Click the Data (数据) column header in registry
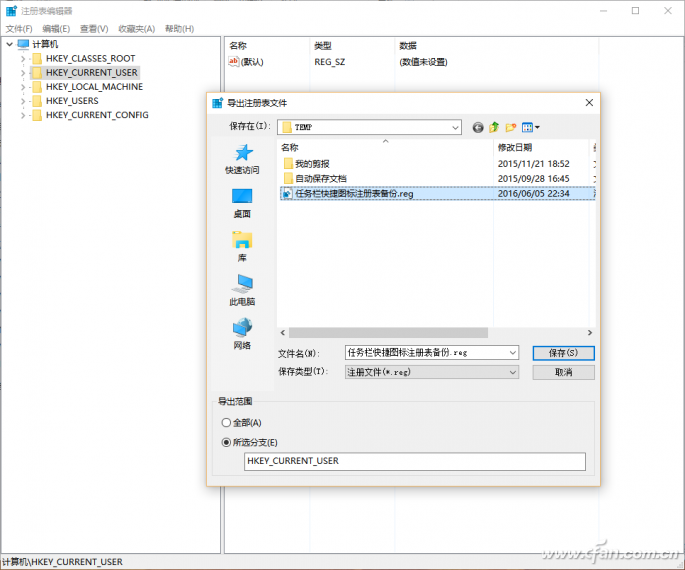 pos(408,45)
